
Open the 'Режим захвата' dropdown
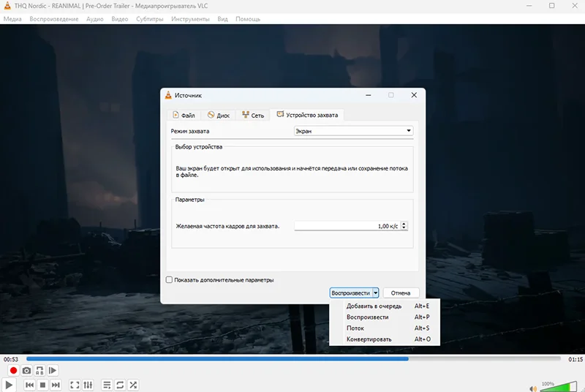(353, 131)
